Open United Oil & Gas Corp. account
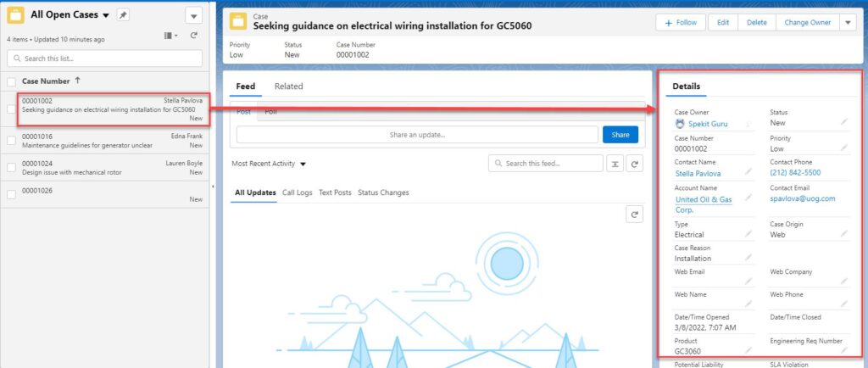The image size is (868, 368). [x=703, y=204]
